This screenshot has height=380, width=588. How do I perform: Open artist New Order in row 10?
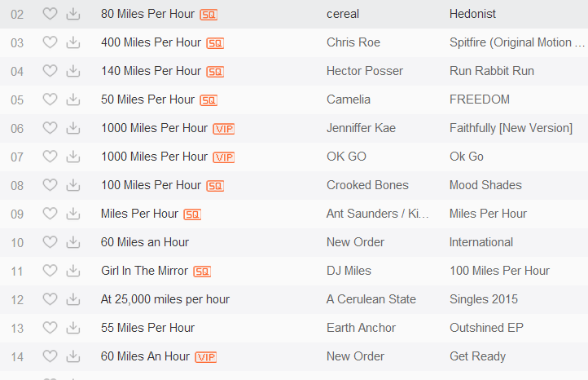[x=356, y=242]
